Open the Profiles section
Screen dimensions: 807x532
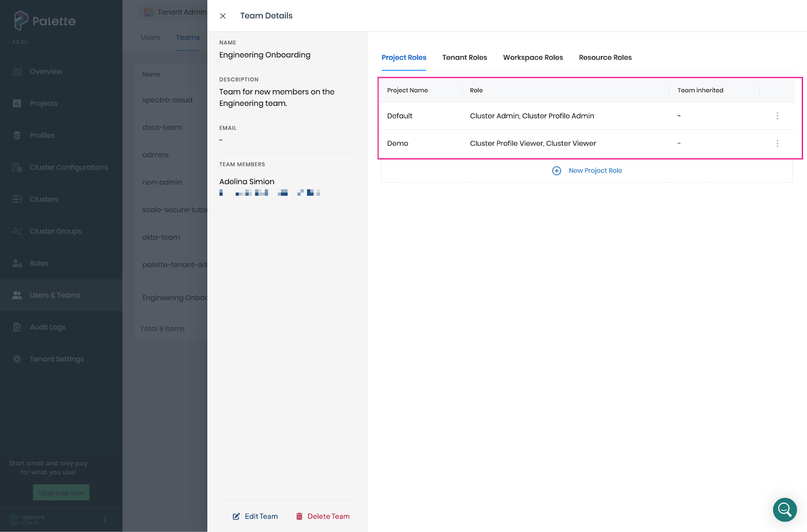[42, 135]
